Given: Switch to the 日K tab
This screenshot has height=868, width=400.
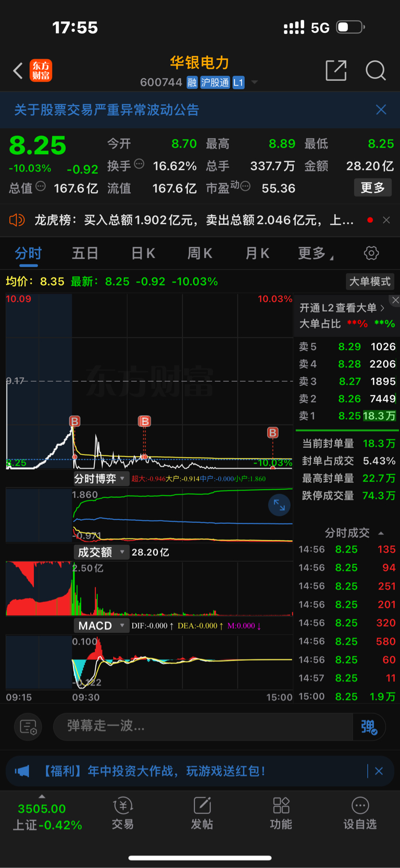Looking at the screenshot, I should point(143,253).
